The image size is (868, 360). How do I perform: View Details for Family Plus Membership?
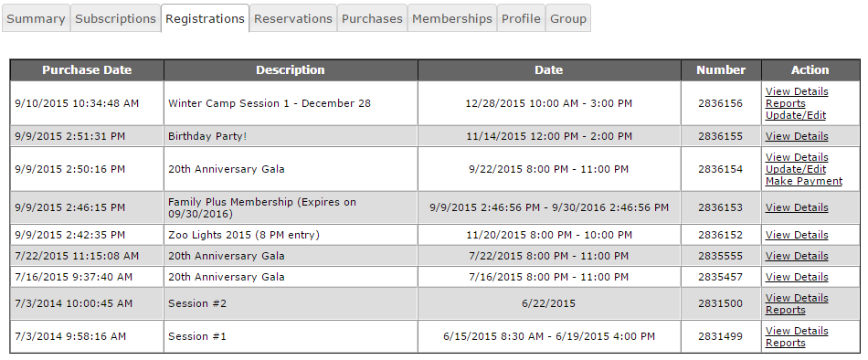pyautogui.click(x=797, y=207)
